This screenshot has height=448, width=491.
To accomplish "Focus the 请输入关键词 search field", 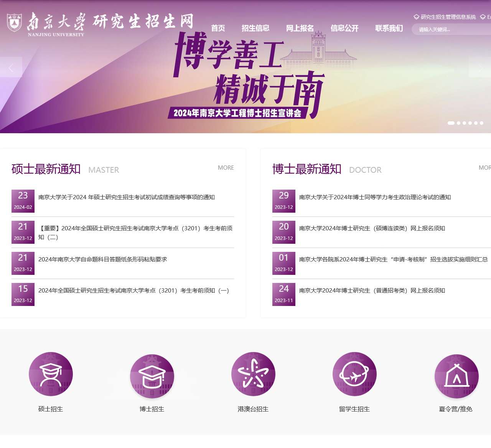I will click(x=451, y=29).
